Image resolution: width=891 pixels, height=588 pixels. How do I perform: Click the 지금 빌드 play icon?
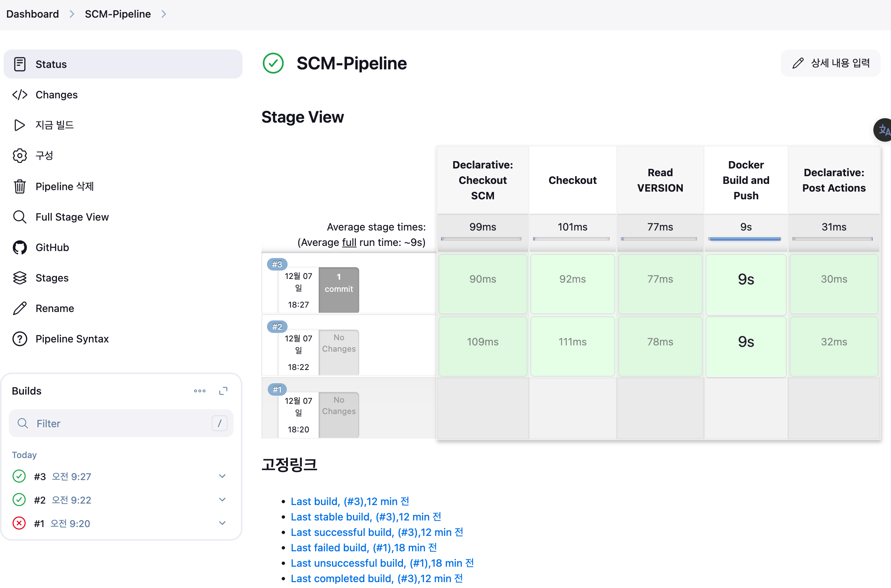pyautogui.click(x=19, y=125)
